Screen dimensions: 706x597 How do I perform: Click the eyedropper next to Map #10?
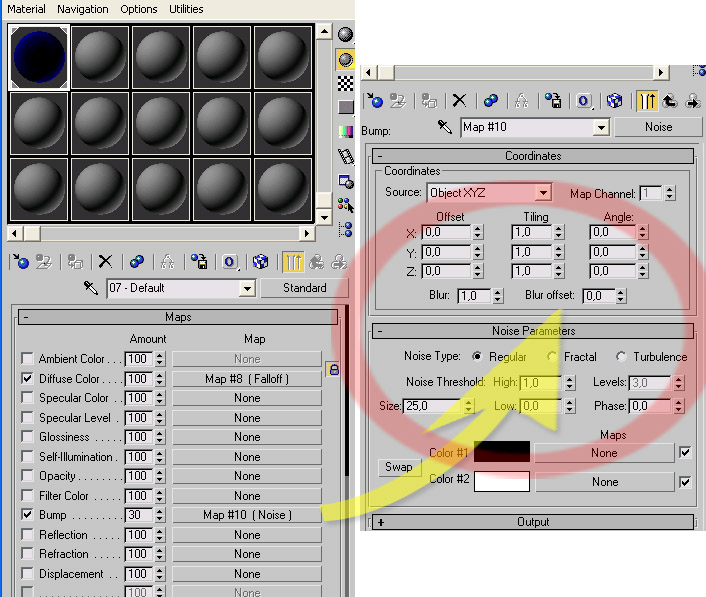pyautogui.click(x=445, y=127)
